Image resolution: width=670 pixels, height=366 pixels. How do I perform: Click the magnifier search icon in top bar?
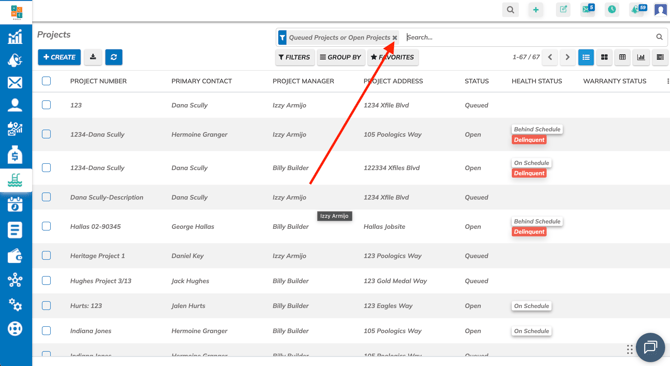[x=510, y=10]
